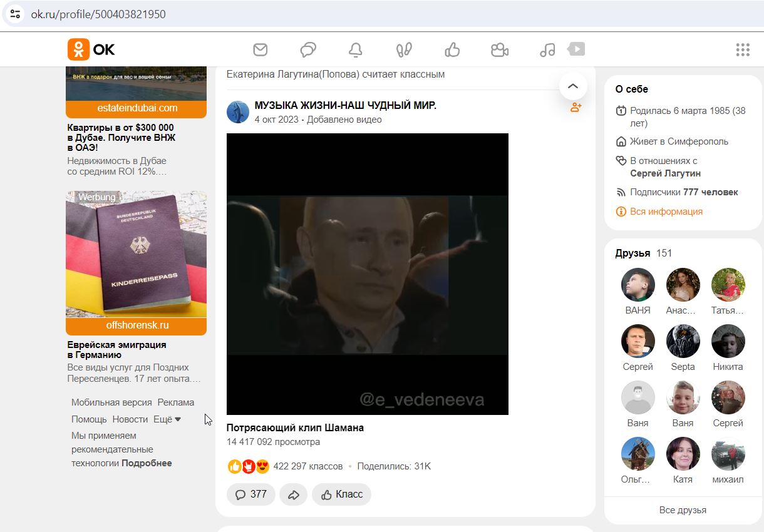Open the group avatar of МУЗЫКА ЖИЗНИ
The image size is (764, 532).
click(x=238, y=112)
